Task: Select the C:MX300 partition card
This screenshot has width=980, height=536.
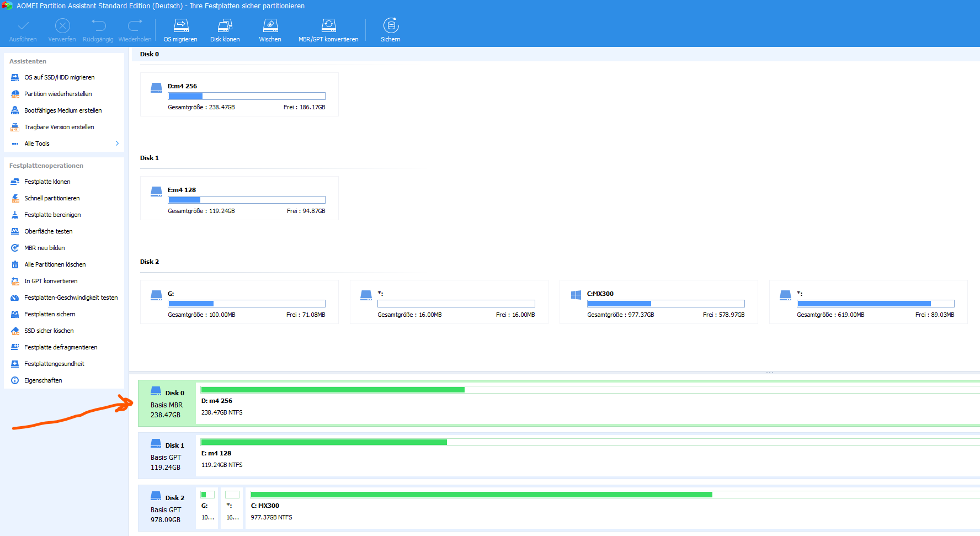Action: coord(659,302)
